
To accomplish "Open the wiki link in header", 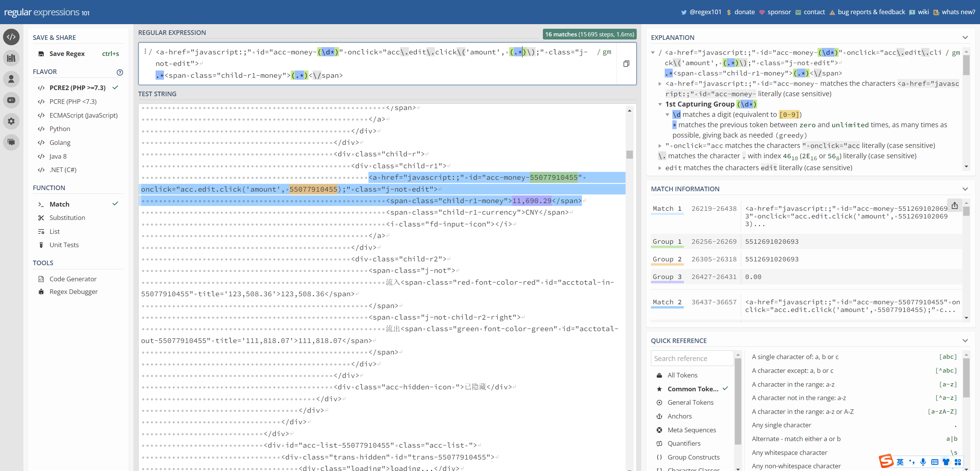I will [923, 12].
